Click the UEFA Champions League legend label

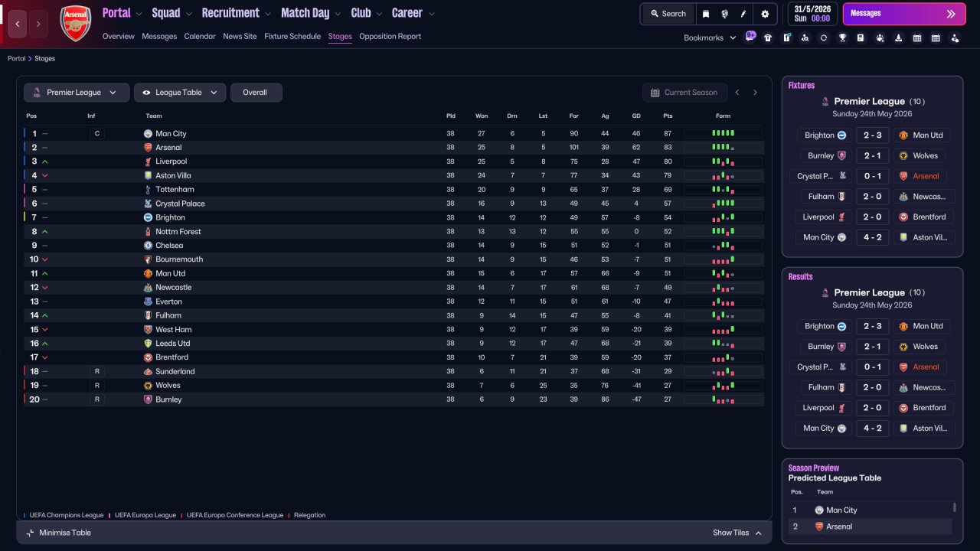click(x=67, y=515)
